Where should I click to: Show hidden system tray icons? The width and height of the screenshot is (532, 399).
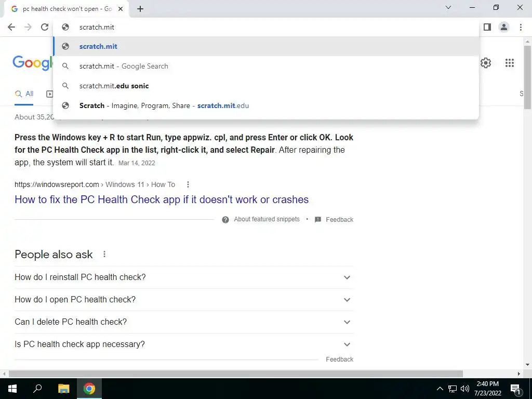(x=440, y=389)
